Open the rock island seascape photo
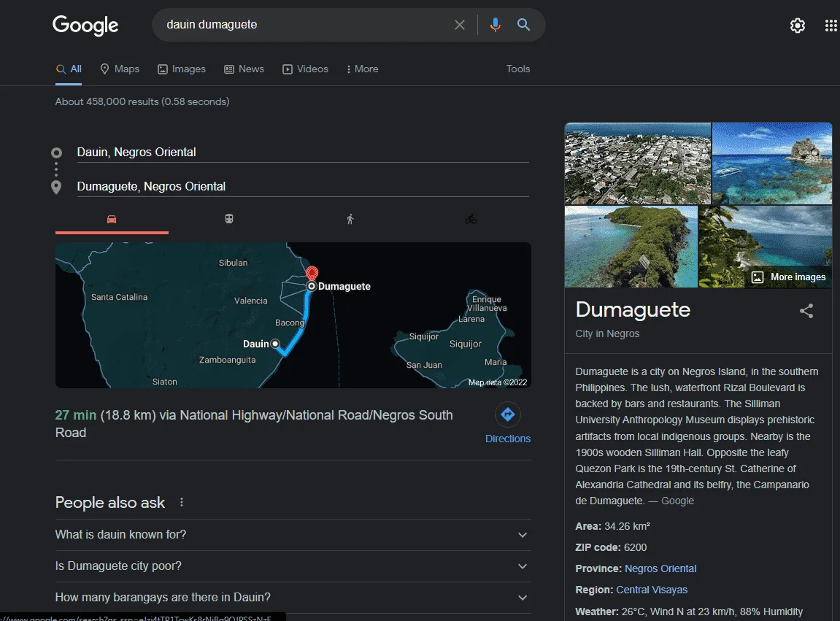 click(772, 163)
